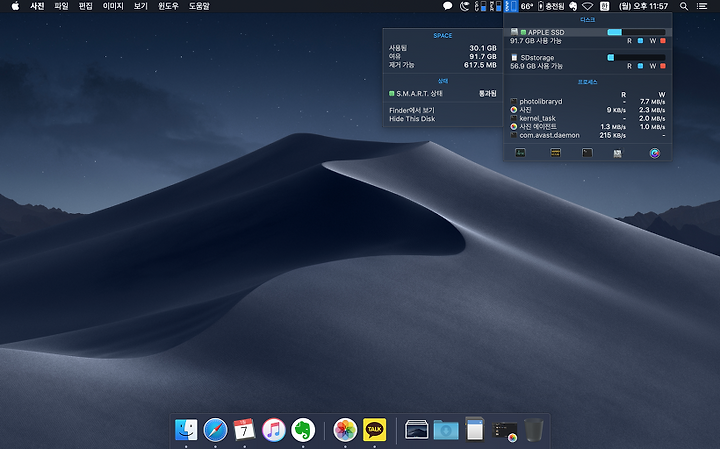Click the 56.9 GB 사용 가능 label

click(x=536, y=66)
